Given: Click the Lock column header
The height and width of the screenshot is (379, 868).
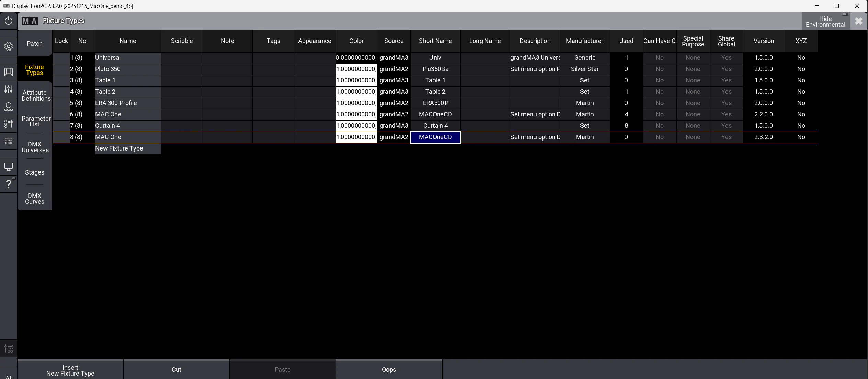Looking at the screenshot, I should 61,41.
